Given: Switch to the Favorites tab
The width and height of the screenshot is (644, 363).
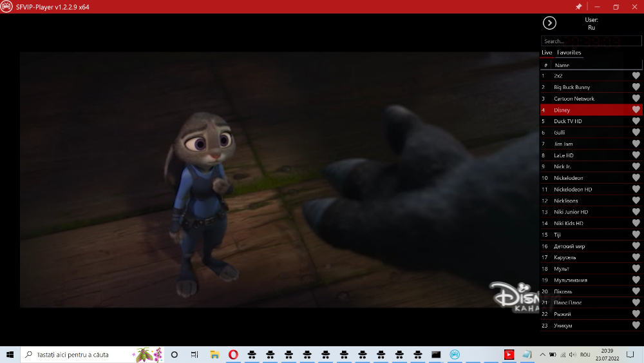Looking at the screenshot, I should point(569,53).
